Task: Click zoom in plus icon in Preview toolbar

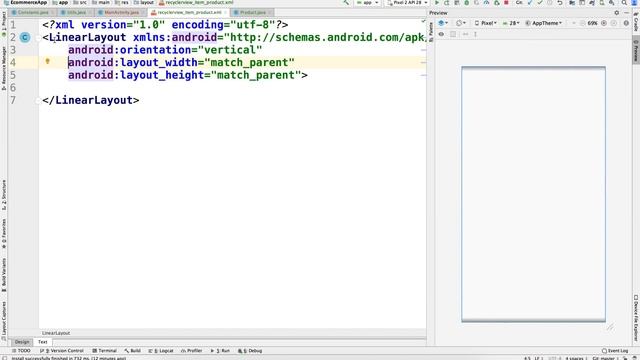Action: (x=604, y=23)
